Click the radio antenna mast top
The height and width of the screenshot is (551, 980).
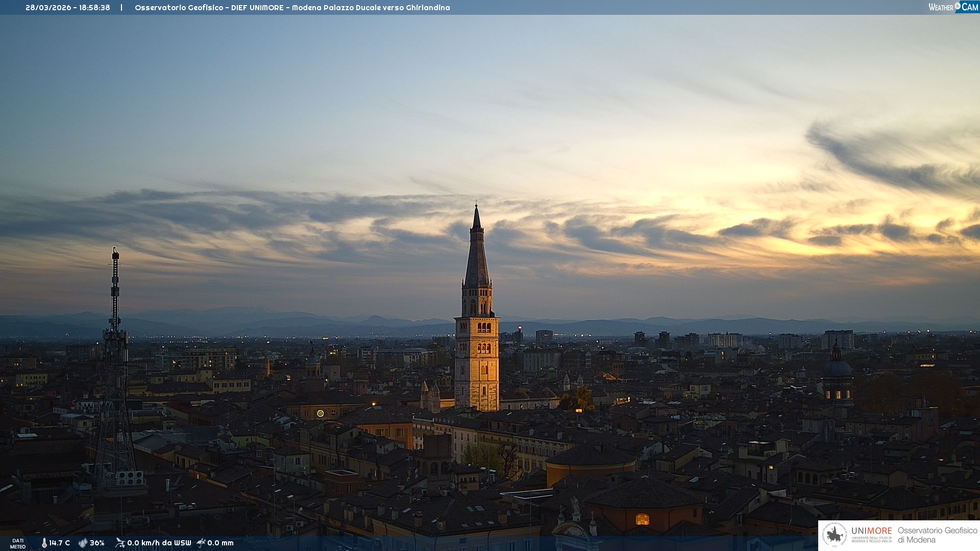(x=115, y=254)
